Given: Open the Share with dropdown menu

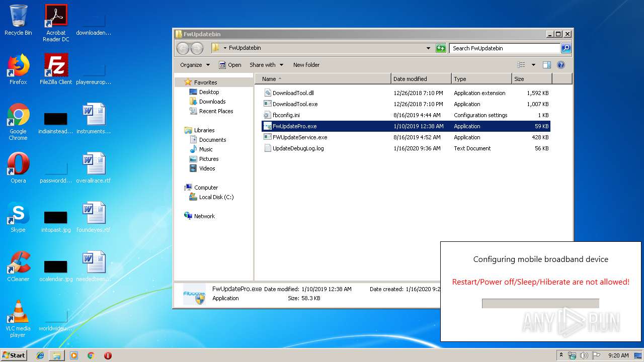Looking at the screenshot, I should point(266,65).
